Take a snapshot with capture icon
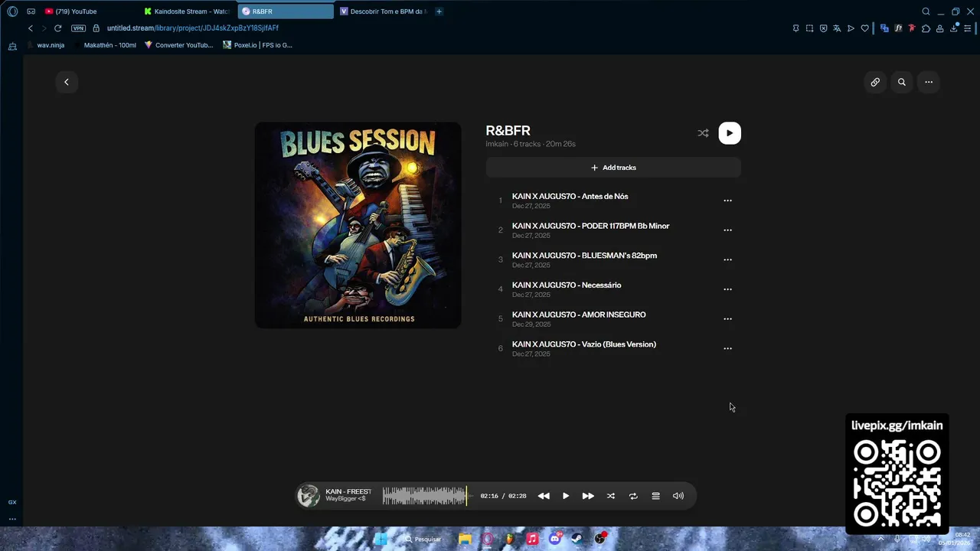 [809, 28]
